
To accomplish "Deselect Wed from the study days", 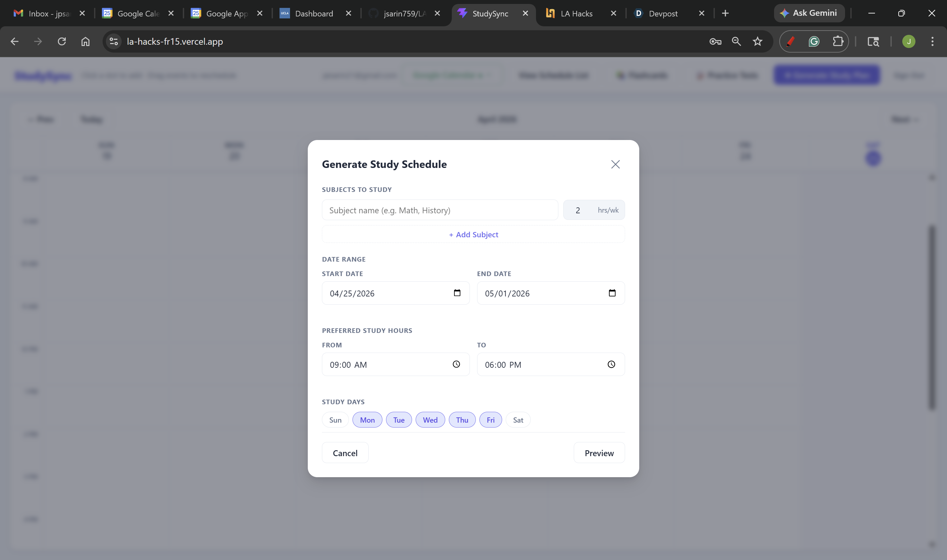I will coord(430,420).
